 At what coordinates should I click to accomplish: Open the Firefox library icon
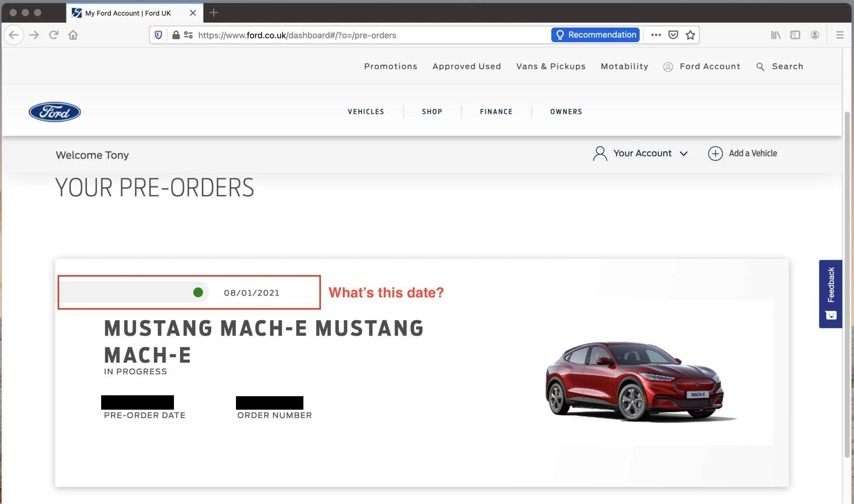tap(776, 35)
